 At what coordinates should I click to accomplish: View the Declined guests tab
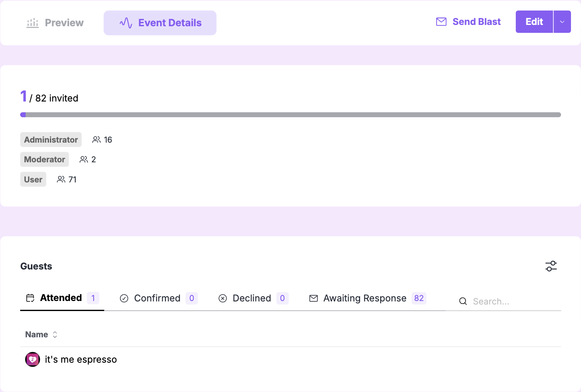[x=253, y=298]
